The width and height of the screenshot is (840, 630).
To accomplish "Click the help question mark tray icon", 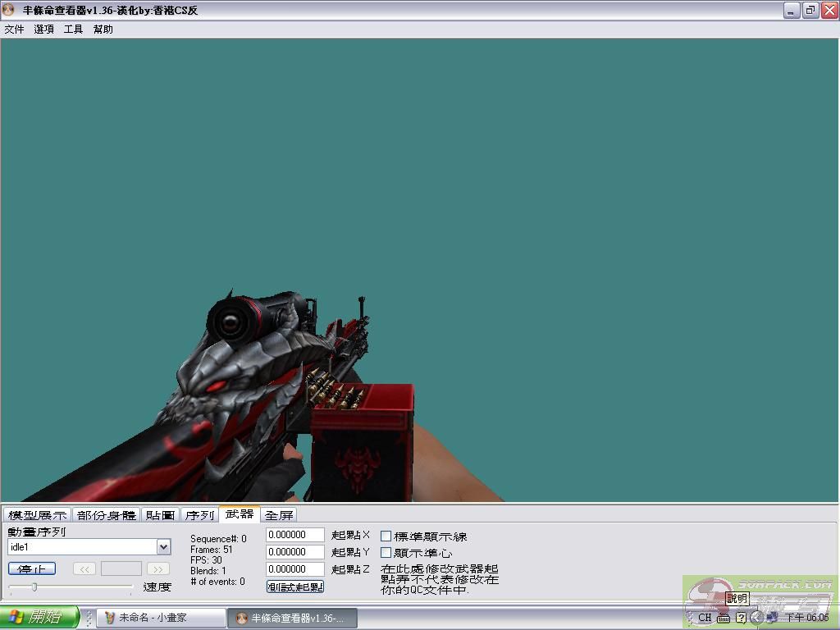I will pos(741,618).
